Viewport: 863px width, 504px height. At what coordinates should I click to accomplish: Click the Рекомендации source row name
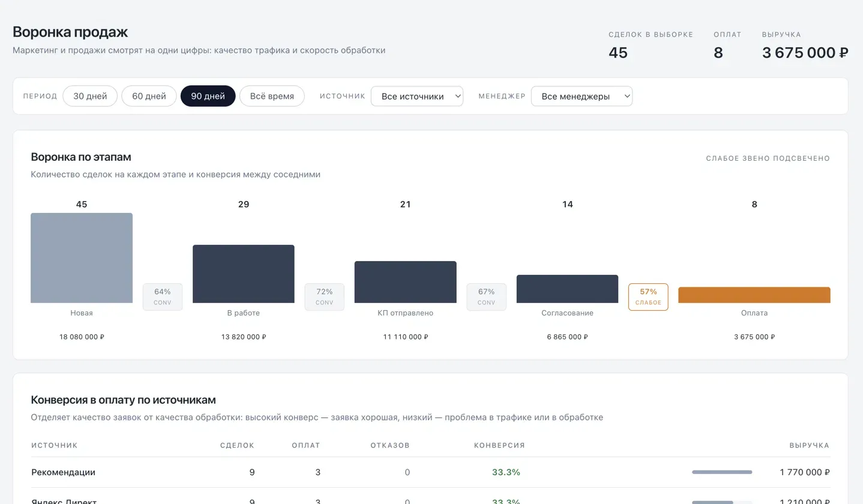[63, 472]
